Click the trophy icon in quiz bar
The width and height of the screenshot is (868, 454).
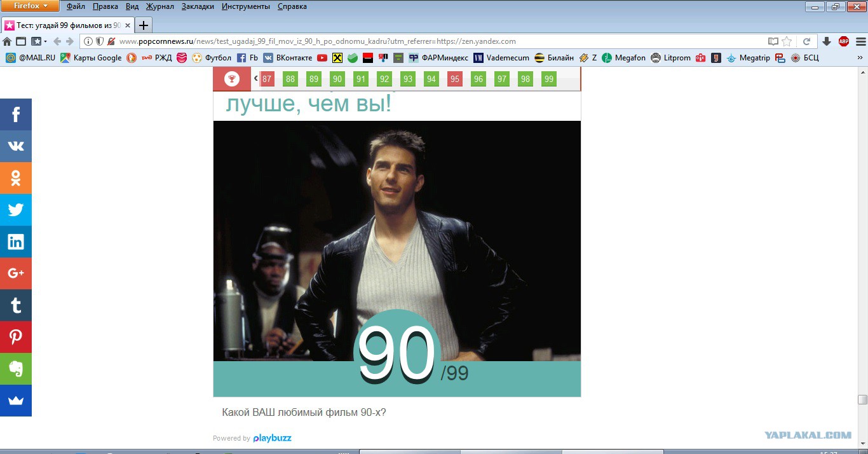[232, 79]
